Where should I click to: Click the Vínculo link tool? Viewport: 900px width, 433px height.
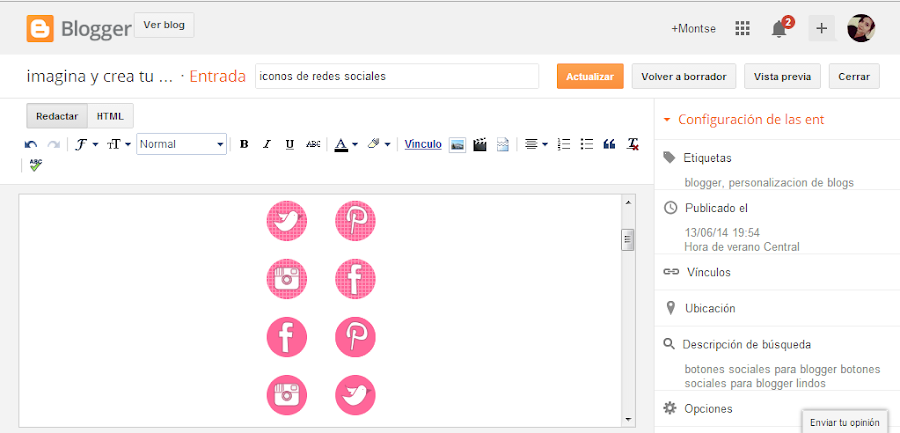click(x=423, y=144)
